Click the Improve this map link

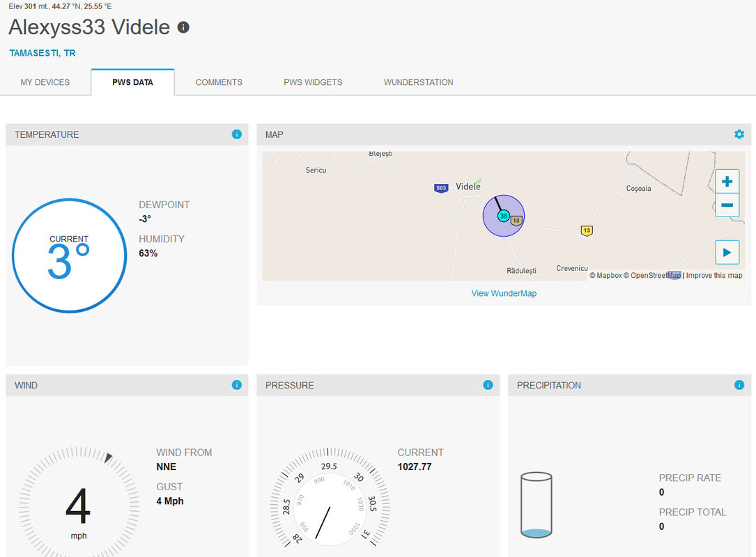[714, 276]
